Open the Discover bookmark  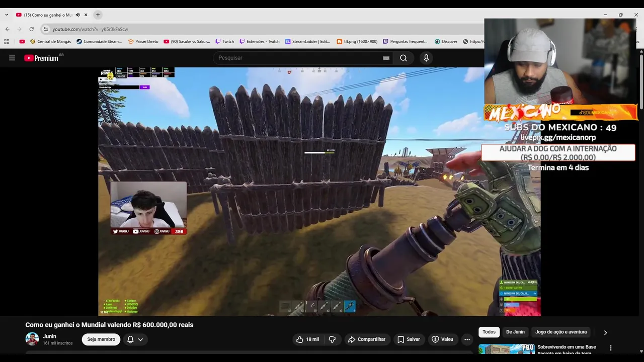[x=446, y=42]
